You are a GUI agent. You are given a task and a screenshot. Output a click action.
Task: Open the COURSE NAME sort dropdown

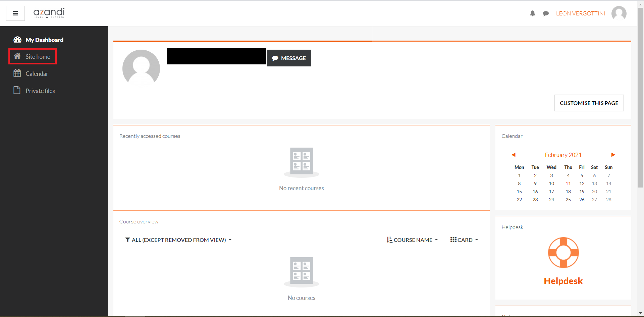tap(412, 240)
